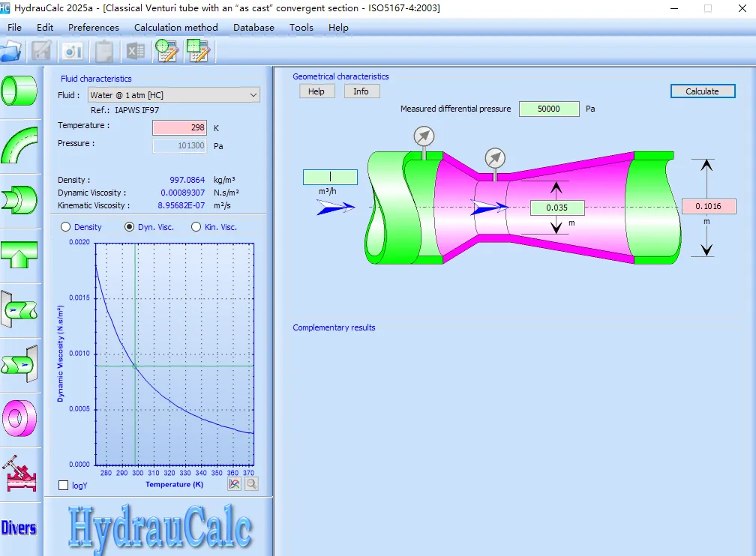Viewport: 756px width, 556px height.
Task: Select the Dyn. Visc. radio button
Action: point(129,227)
